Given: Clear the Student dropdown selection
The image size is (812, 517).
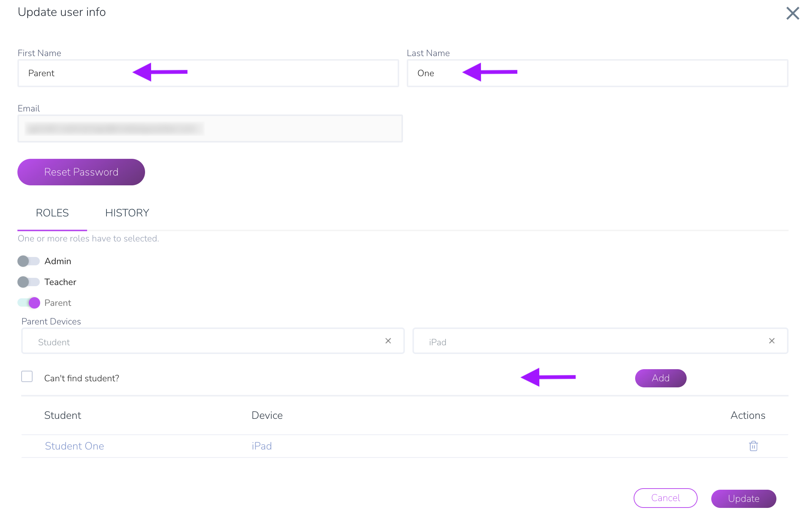Looking at the screenshot, I should point(388,341).
